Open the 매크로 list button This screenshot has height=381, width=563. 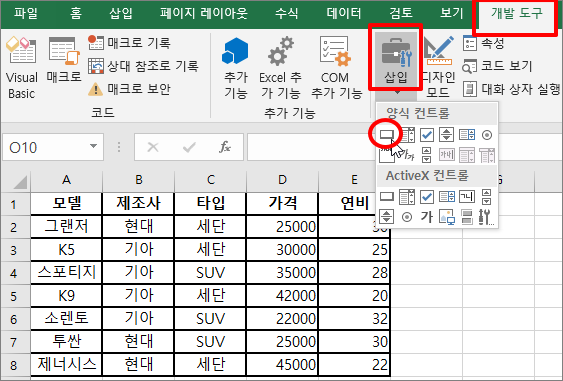pyautogui.click(x=64, y=61)
